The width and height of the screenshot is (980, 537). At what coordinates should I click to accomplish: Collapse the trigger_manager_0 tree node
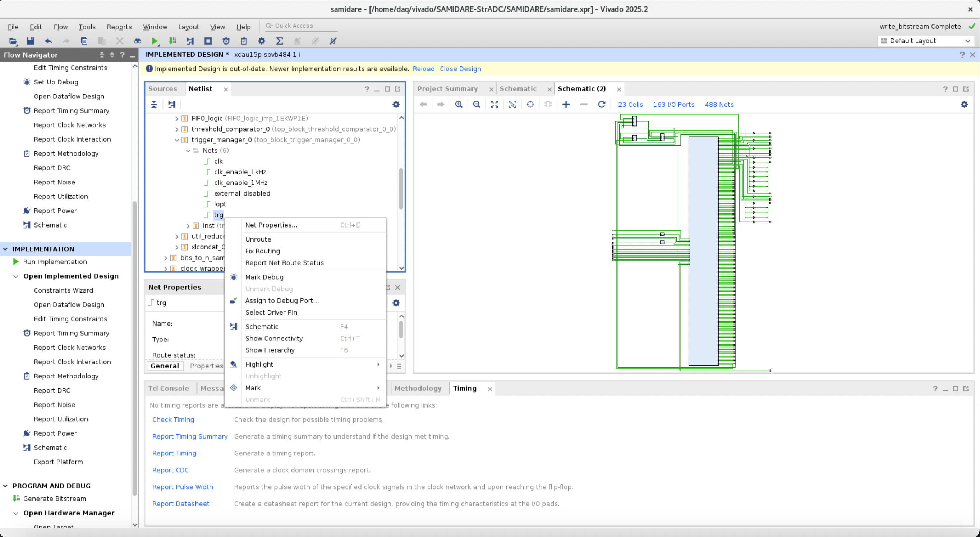pos(177,140)
